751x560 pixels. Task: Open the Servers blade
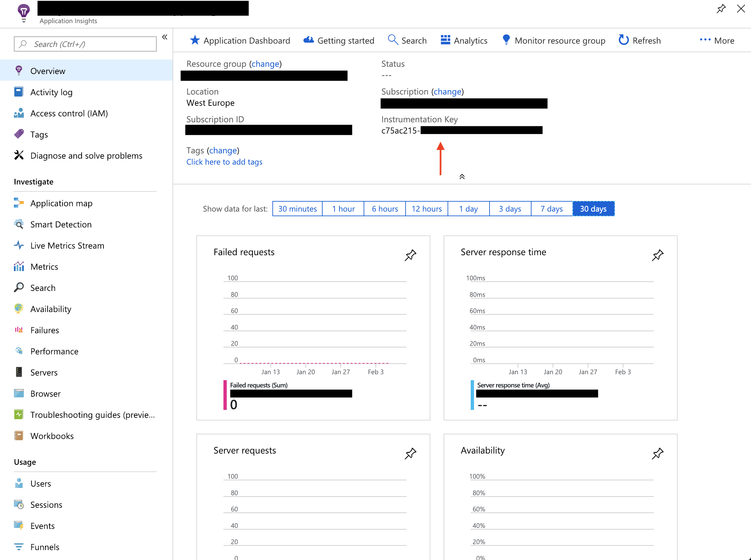(44, 372)
